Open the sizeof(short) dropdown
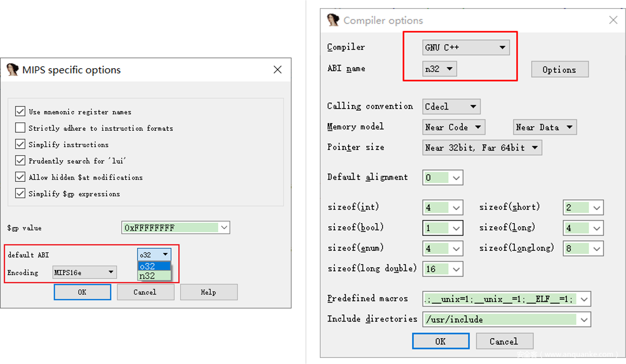Image resolution: width=626 pixels, height=364 pixels. pyautogui.click(x=597, y=207)
